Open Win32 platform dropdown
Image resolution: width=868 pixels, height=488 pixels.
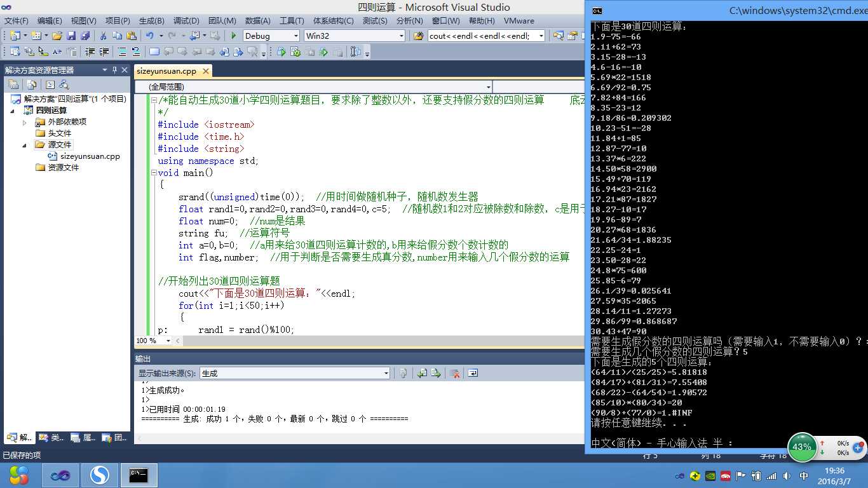coord(400,36)
